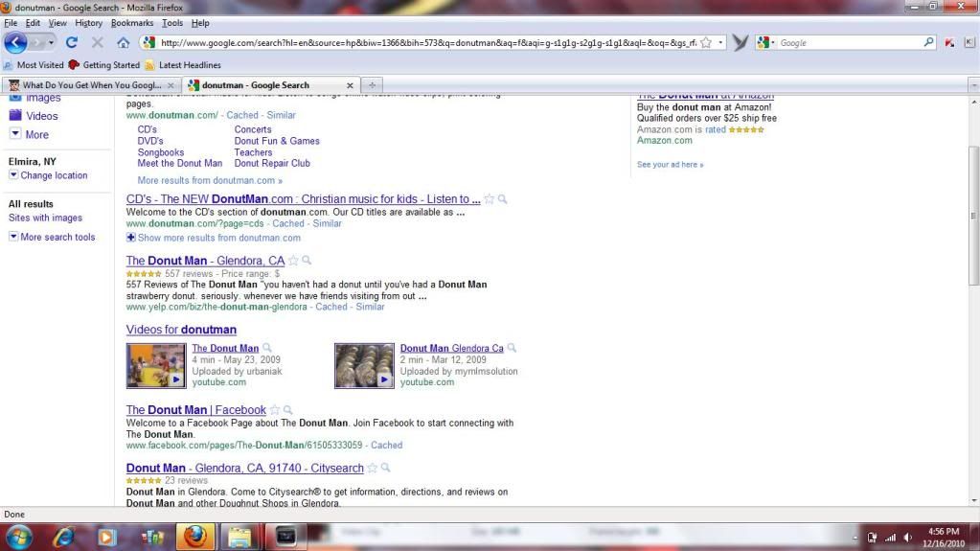Open The Donut Man | Facebook link

tap(195, 410)
